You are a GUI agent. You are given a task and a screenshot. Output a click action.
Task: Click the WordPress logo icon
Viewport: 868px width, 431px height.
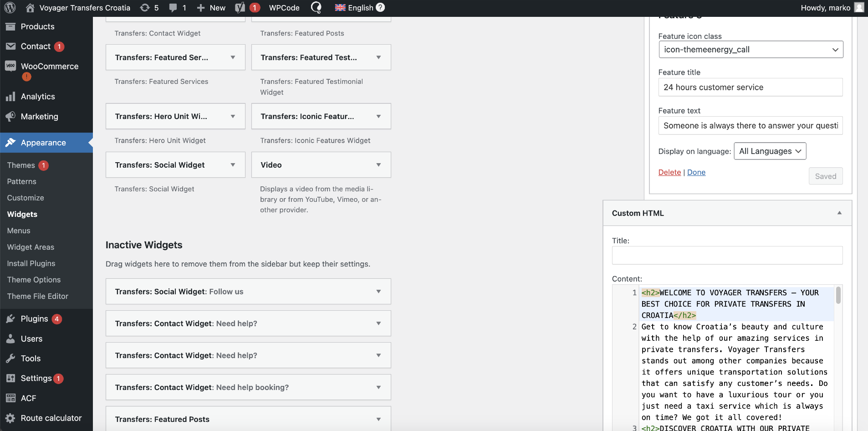(10, 8)
